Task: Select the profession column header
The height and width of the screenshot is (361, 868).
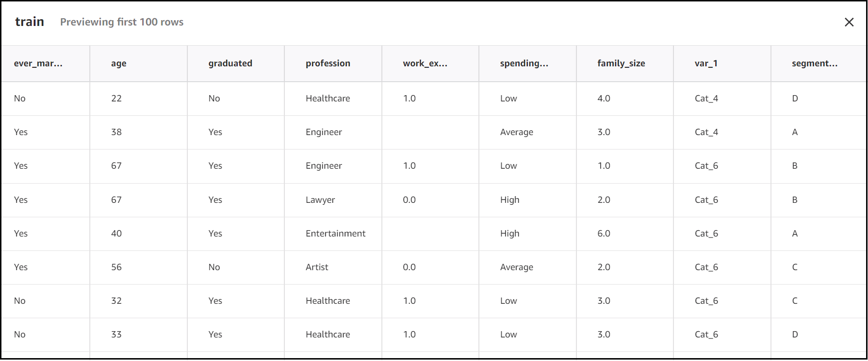Action: point(328,63)
